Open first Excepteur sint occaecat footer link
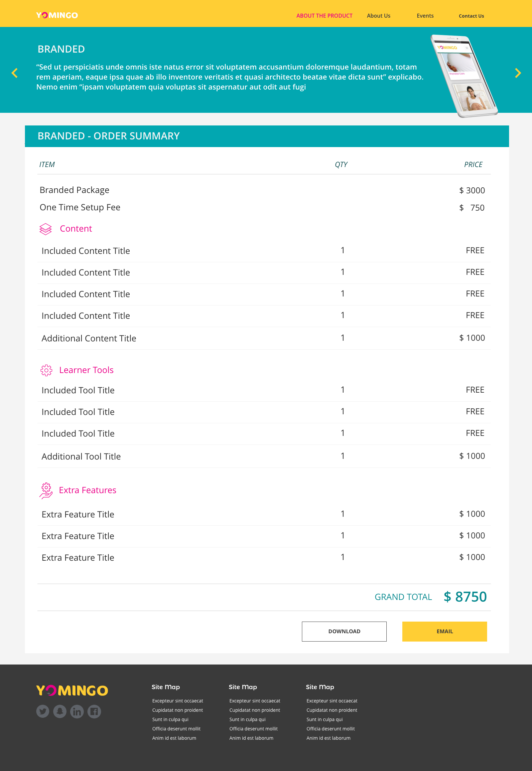Viewport: 532px width, 771px height. coord(178,700)
